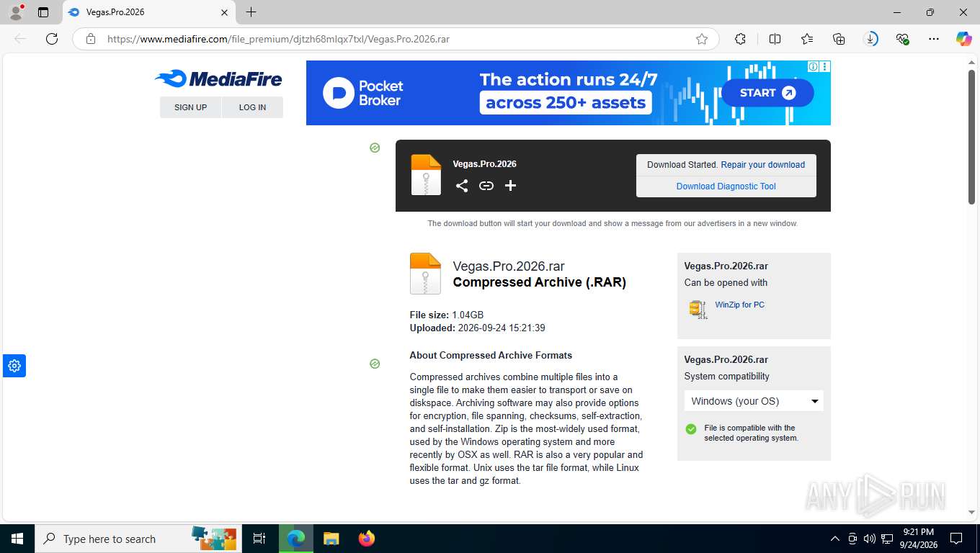Share the Vegas.Pro.2026 file
Screen dimensions: 980x553
click(x=462, y=186)
